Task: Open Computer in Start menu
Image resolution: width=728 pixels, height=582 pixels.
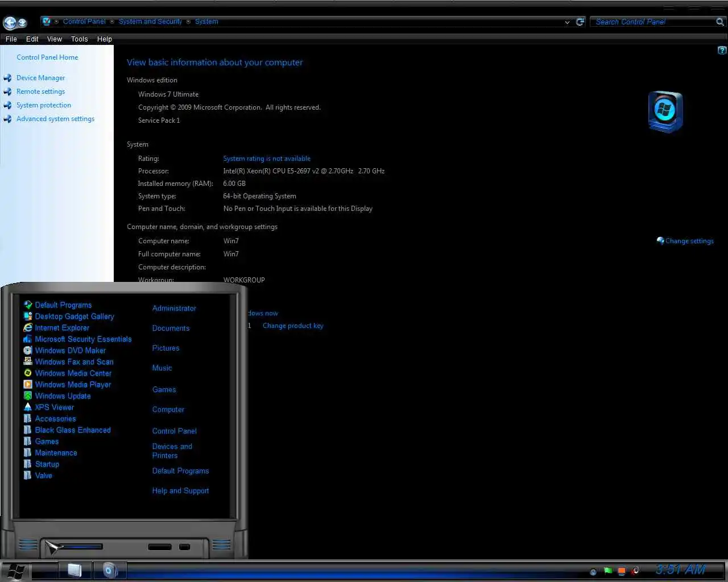Action: [x=168, y=409]
